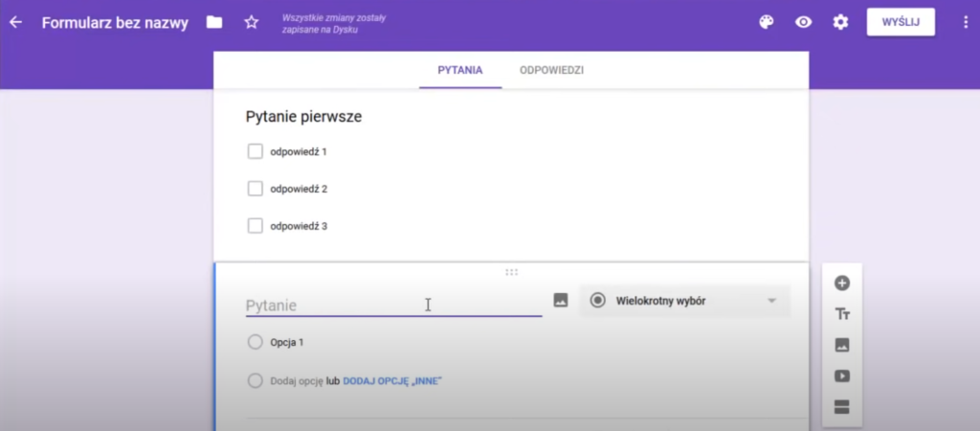Check the box for odpowiedź 3

[255, 226]
